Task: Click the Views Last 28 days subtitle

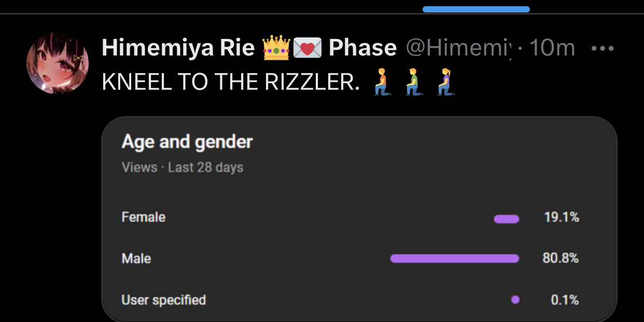Action: [x=182, y=167]
